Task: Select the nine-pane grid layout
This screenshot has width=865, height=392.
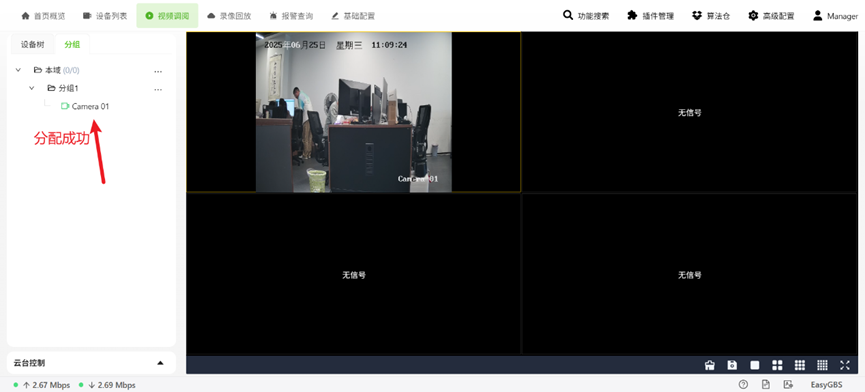Action: click(x=800, y=365)
